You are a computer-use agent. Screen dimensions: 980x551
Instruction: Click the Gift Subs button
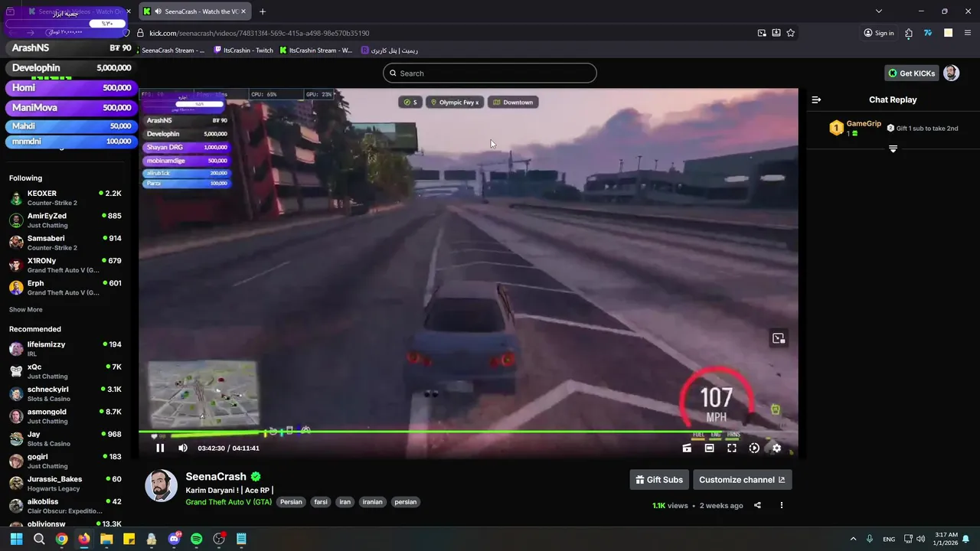tap(659, 480)
